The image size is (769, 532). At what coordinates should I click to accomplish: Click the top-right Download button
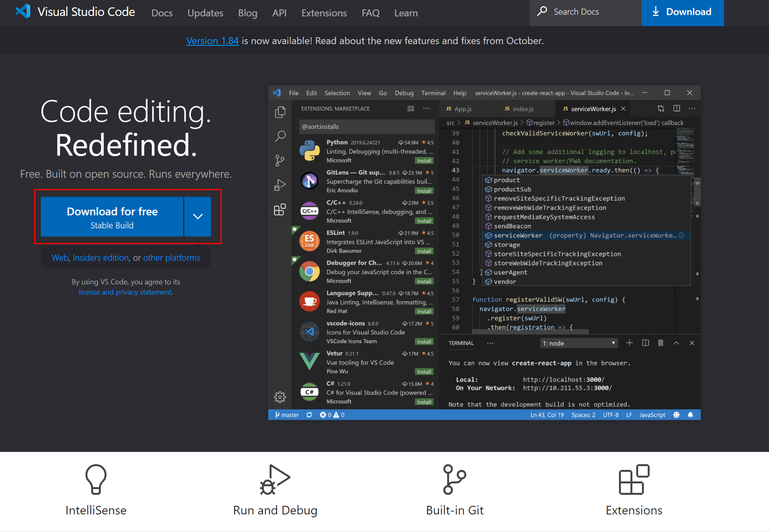682,13
